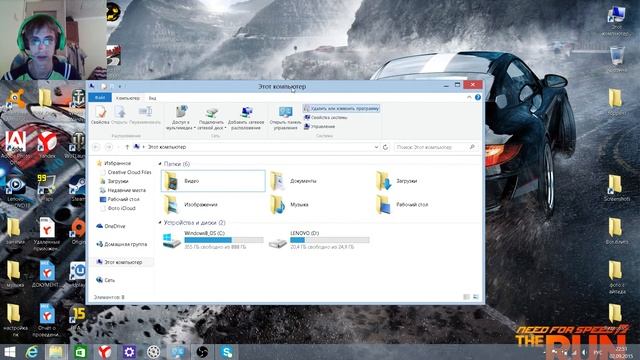Viewport: 640px width, 360px height.
Task: Open the Файл ribbon tab
Action: [x=100, y=98]
